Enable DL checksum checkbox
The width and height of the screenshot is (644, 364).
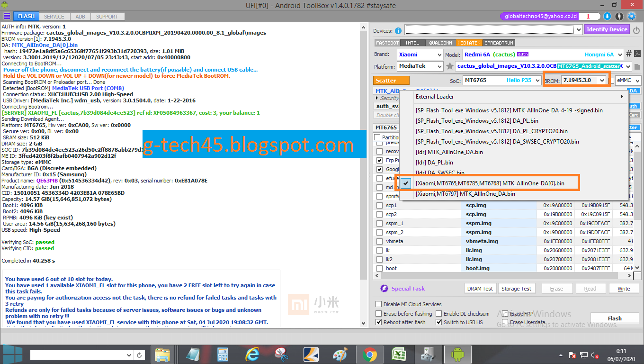pos(439,314)
